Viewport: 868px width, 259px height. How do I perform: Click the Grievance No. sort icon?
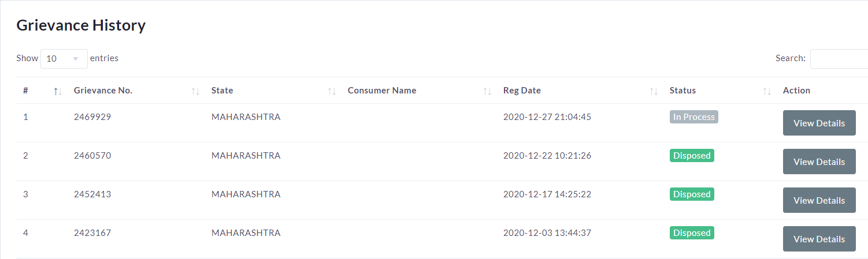point(195,91)
